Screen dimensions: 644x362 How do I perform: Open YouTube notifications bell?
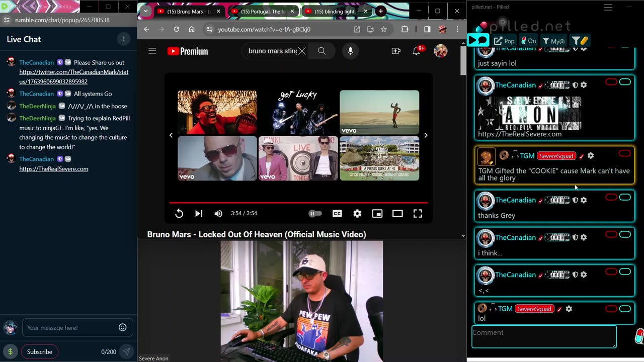(x=417, y=51)
